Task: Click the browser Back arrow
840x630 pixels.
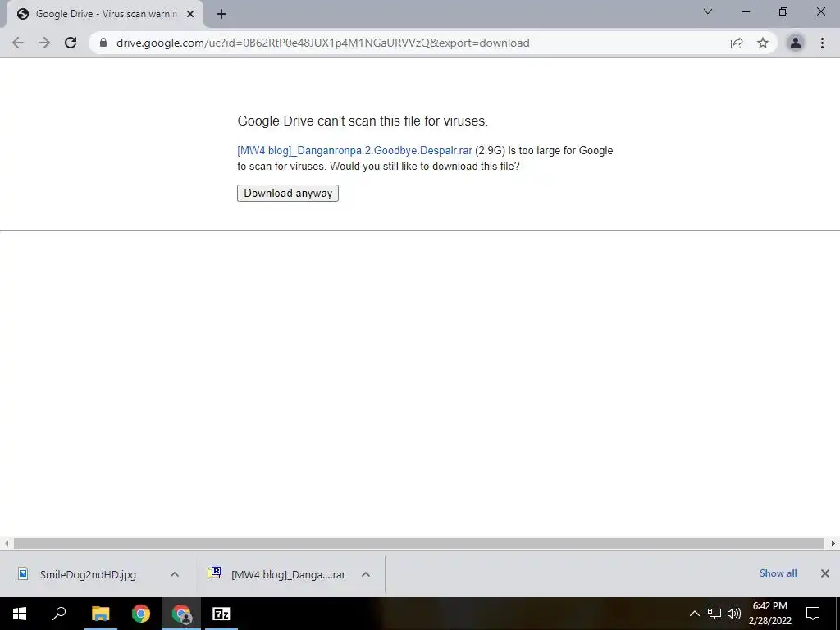Action: tap(18, 43)
